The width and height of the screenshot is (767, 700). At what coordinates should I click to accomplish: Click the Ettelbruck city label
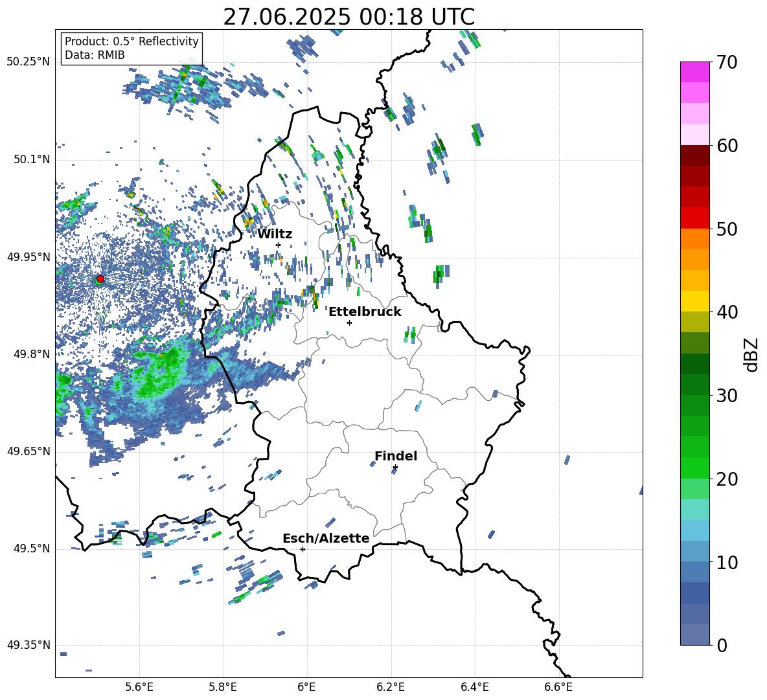click(365, 312)
